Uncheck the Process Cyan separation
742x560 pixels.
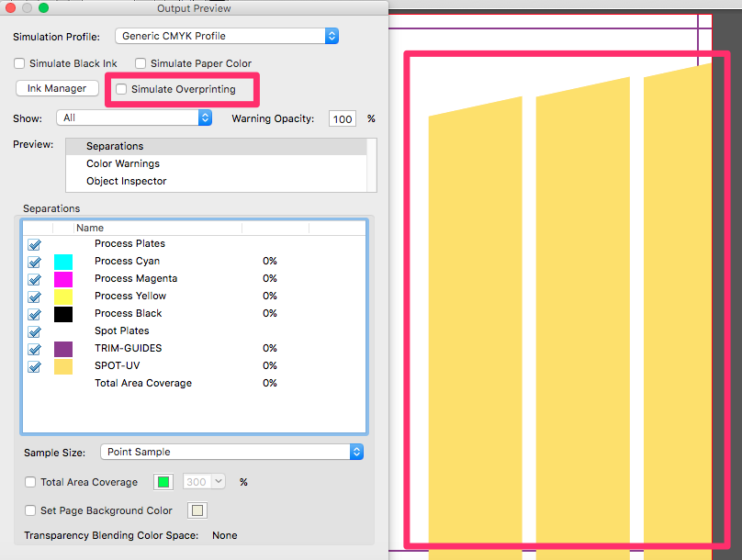point(34,262)
